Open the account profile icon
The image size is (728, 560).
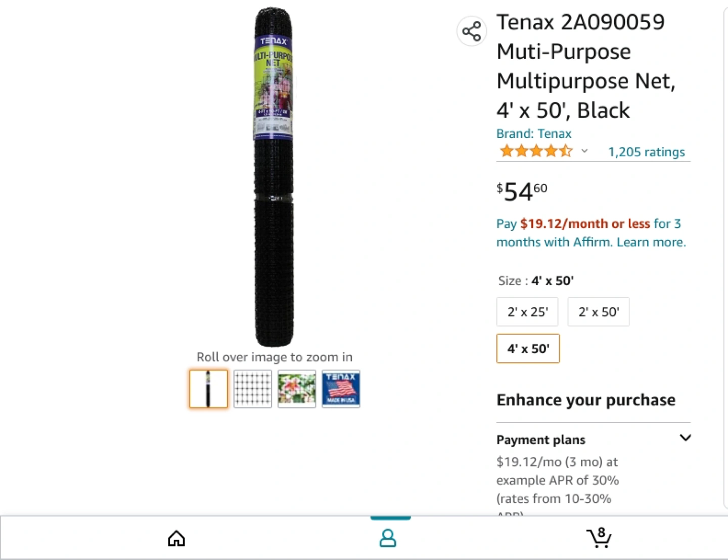[x=388, y=538]
